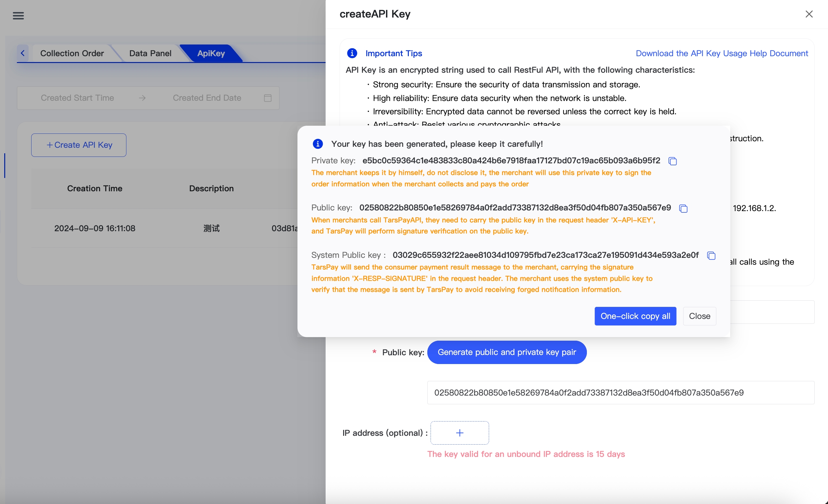Close the key generated dialog
Image resolution: width=828 pixels, height=504 pixels.
(699, 316)
